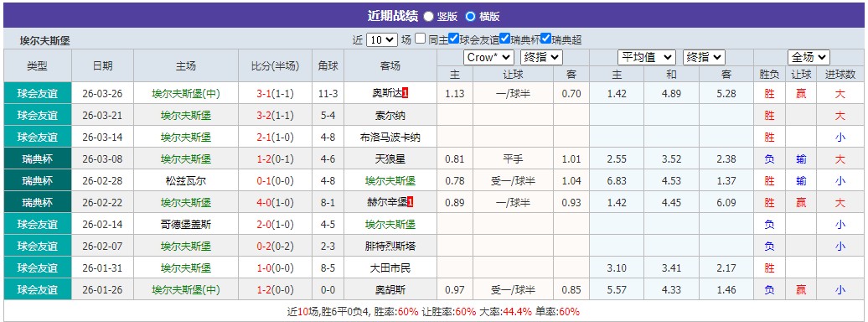Click the away odds 6.09
This screenshot has width=868, height=322.
point(726,203)
